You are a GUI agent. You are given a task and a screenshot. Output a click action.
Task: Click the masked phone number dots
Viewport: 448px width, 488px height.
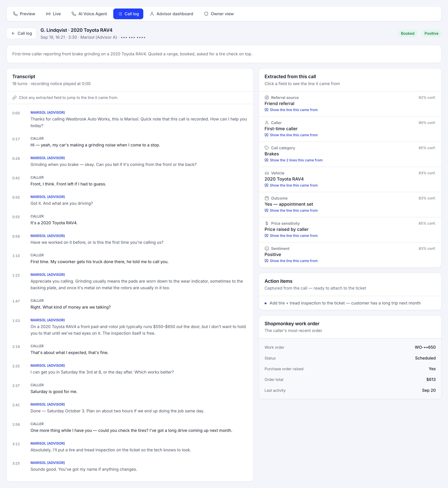pyautogui.click(x=133, y=37)
